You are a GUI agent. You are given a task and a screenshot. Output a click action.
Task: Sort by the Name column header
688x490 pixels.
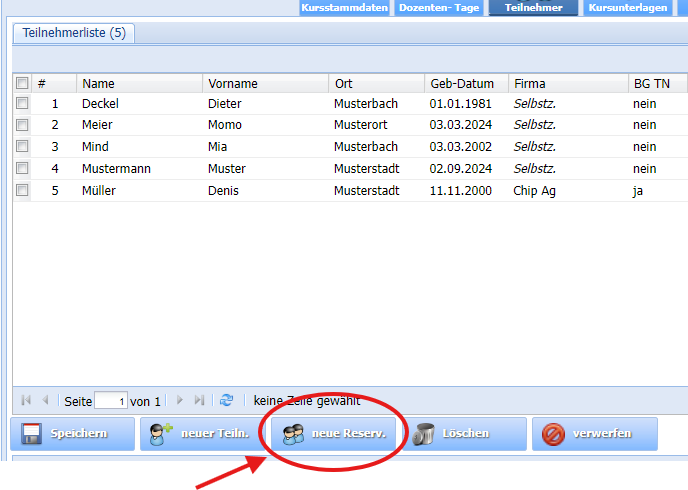click(x=98, y=83)
